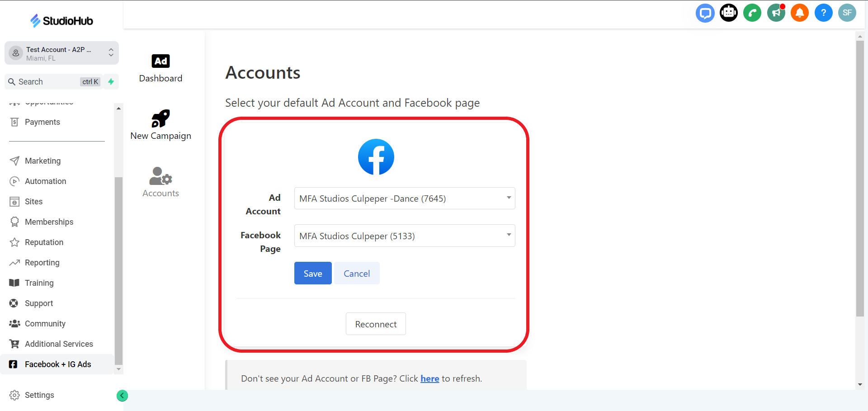This screenshot has width=868, height=411.
Task: Click the Save button
Action: tap(313, 273)
